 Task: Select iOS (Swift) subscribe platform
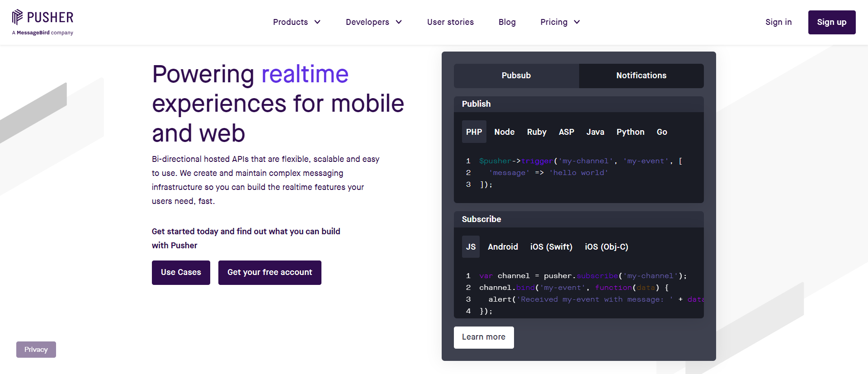[551, 246]
